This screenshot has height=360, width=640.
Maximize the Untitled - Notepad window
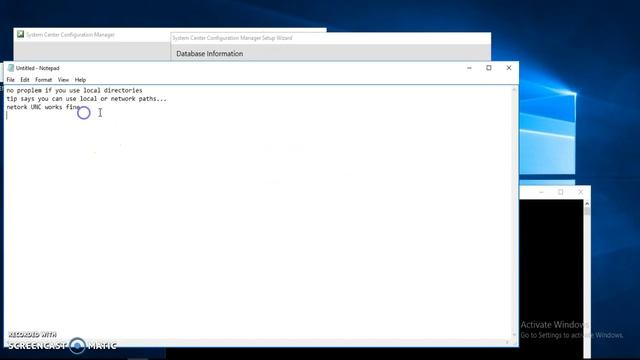[x=489, y=68]
